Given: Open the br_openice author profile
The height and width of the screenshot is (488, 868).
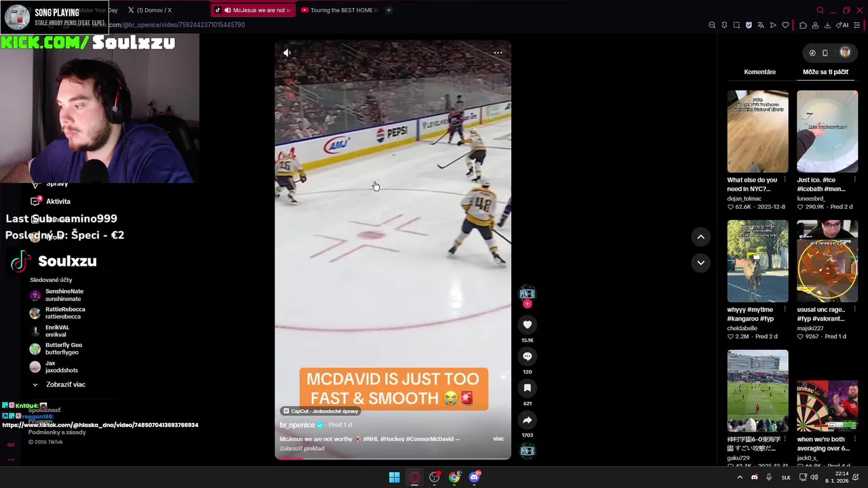Looking at the screenshot, I should click(297, 425).
